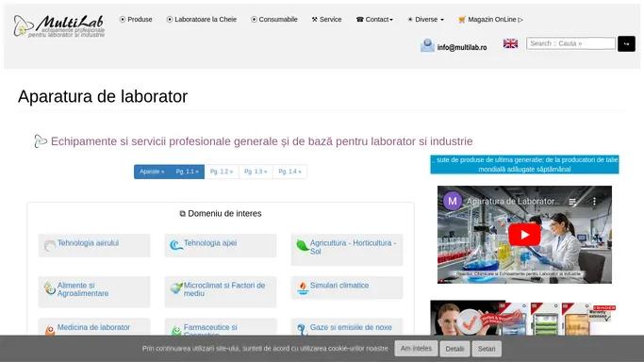Open Tehnologia aerului category
This screenshot has height=362, width=644.
click(88, 243)
